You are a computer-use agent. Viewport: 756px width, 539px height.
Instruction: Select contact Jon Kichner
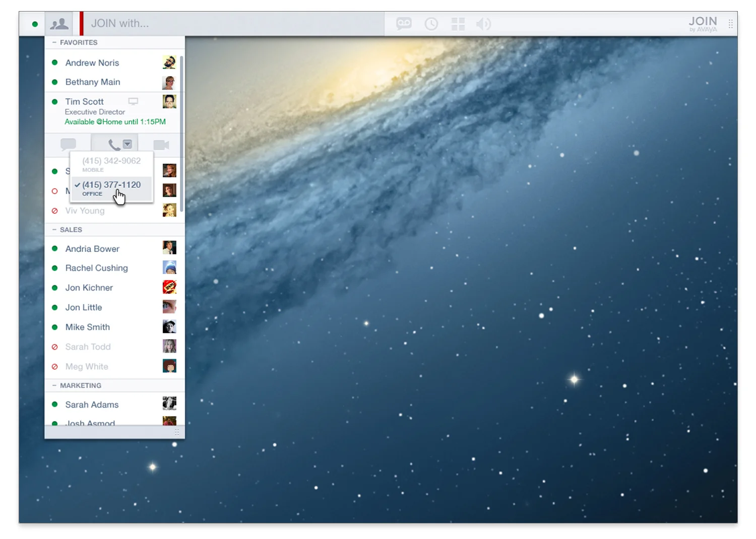(x=89, y=288)
